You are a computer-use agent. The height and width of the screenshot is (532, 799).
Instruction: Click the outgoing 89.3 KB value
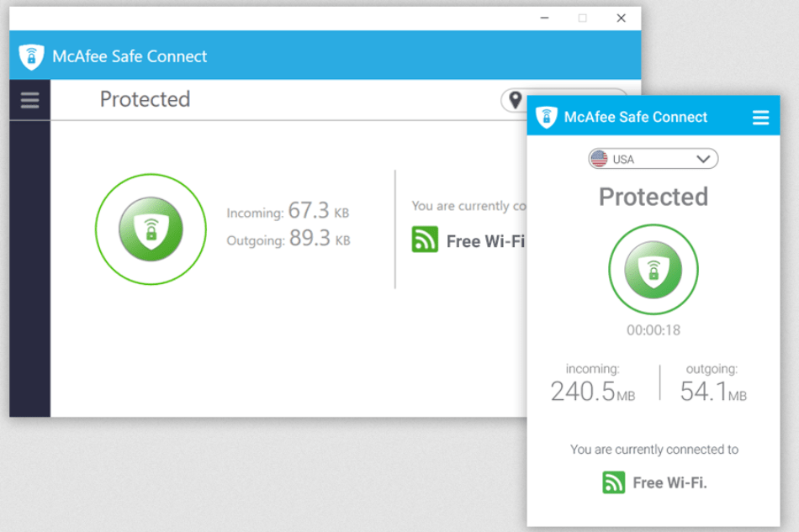pos(320,238)
